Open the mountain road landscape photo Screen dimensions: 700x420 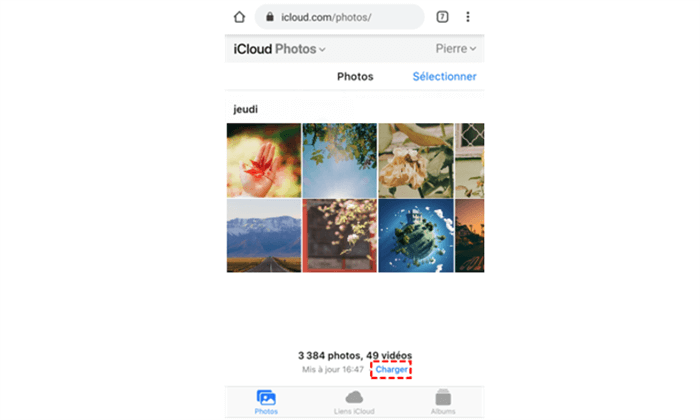coord(264,236)
